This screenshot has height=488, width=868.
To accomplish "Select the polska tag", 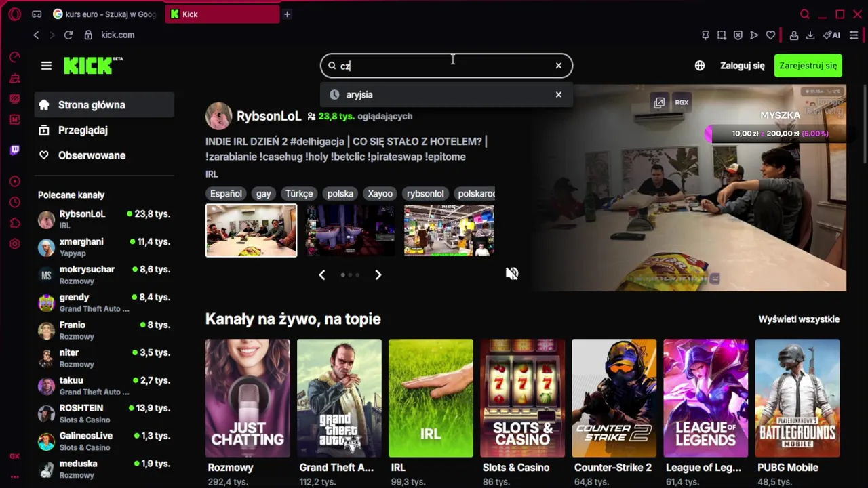I will 340,194.
